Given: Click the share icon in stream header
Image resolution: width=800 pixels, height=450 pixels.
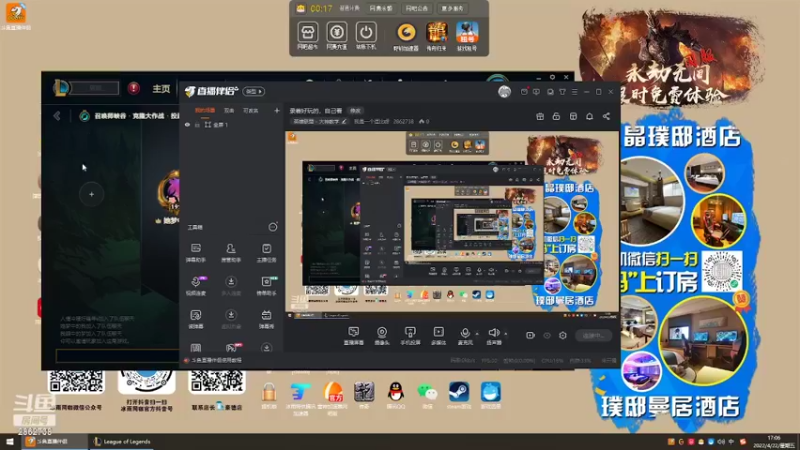Looking at the screenshot, I should (x=606, y=116).
